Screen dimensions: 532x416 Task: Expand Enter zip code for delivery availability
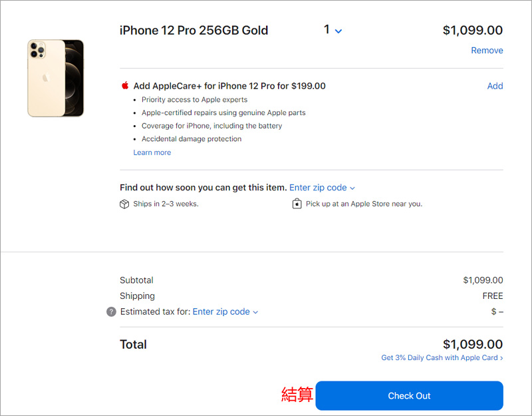coord(322,188)
